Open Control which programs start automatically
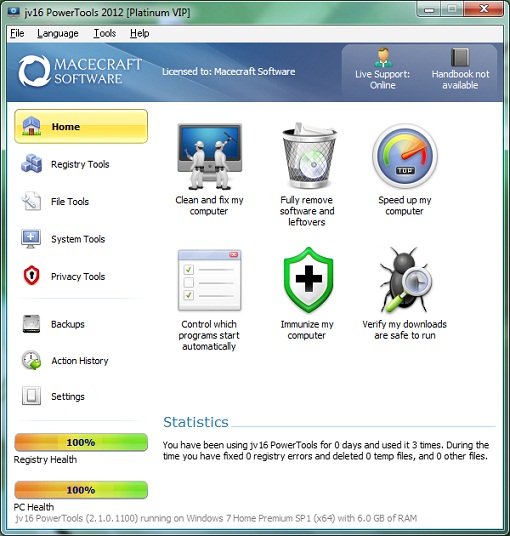This screenshot has width=510, height=536. point(209,280)
